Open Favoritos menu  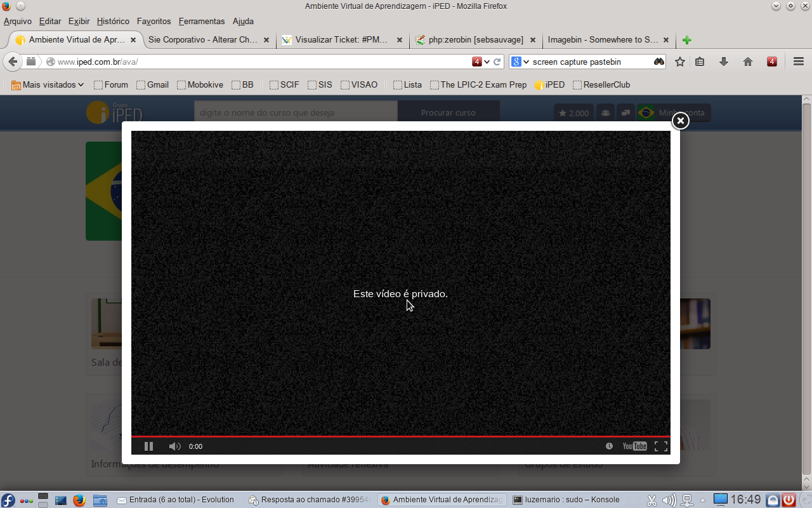[x=154, y=21]
